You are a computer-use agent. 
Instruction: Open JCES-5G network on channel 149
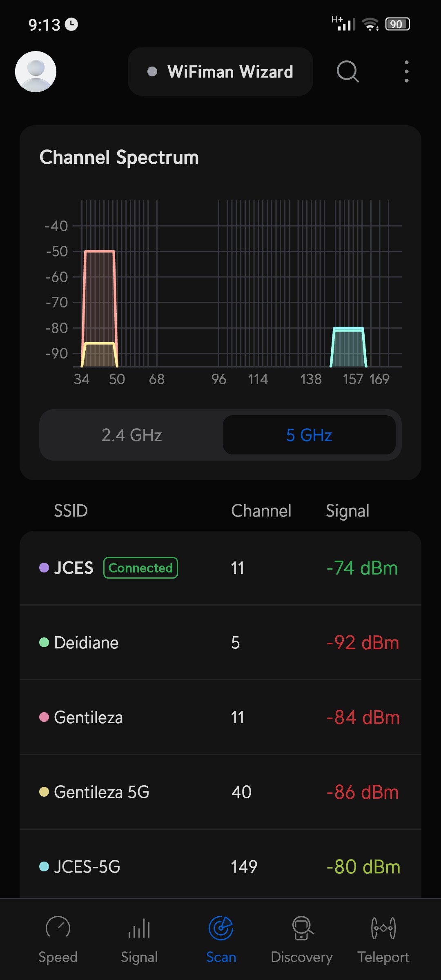(x=220, y=866)
